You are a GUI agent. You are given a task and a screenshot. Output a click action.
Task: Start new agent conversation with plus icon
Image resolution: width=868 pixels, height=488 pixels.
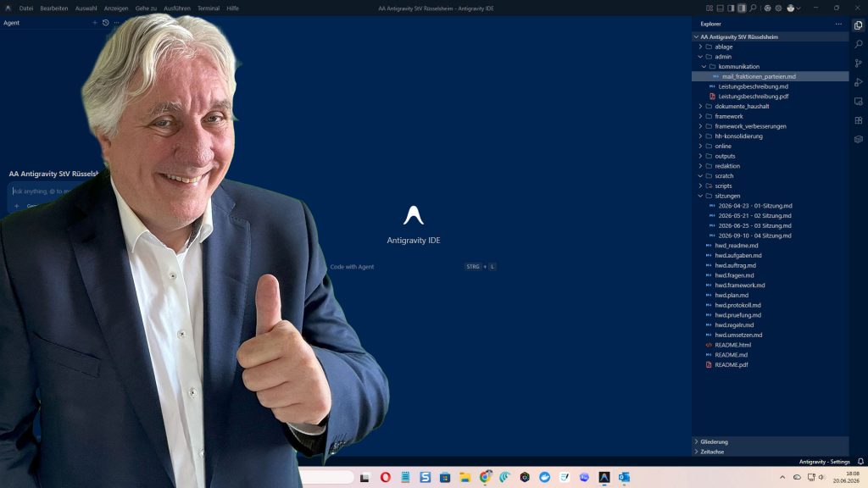[95, 23]
